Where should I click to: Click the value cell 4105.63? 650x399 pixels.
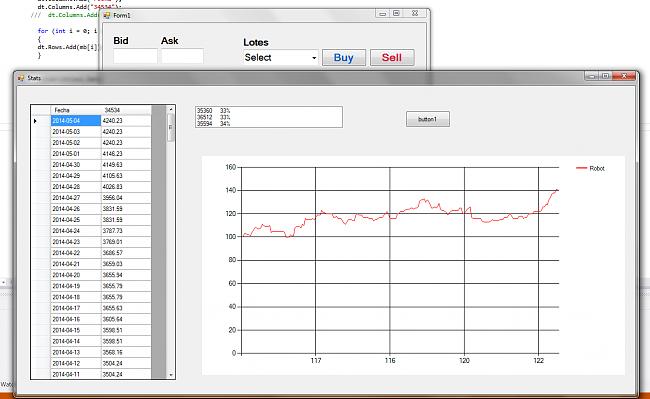point(126,176)
